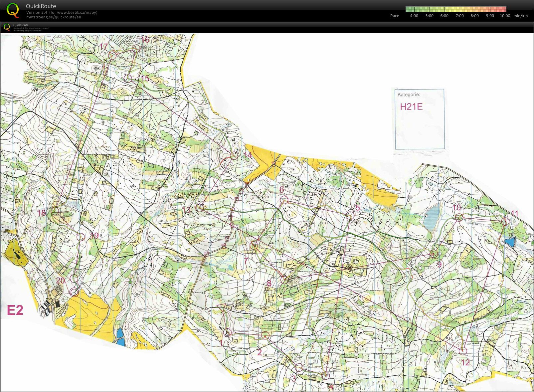Click the number label '14' beside its control
The height and width of the screenshot is (392, 534).
[248, 155]
